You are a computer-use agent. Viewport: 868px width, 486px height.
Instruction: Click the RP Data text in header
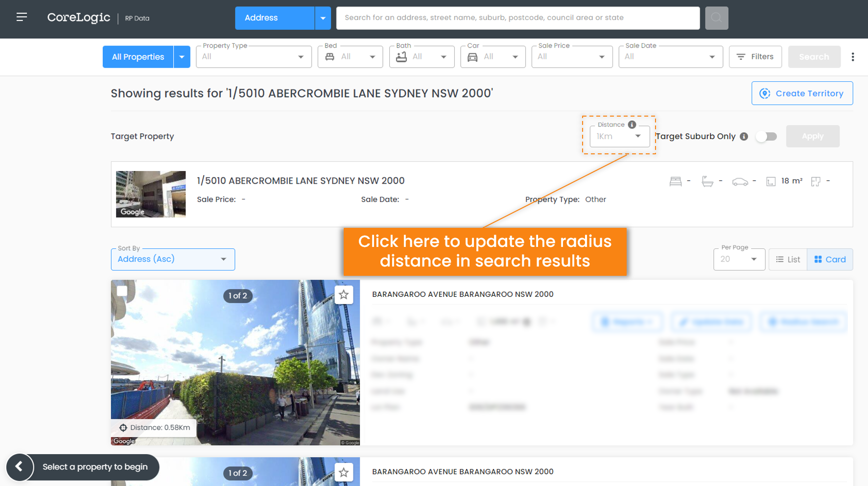coord(137,18)
